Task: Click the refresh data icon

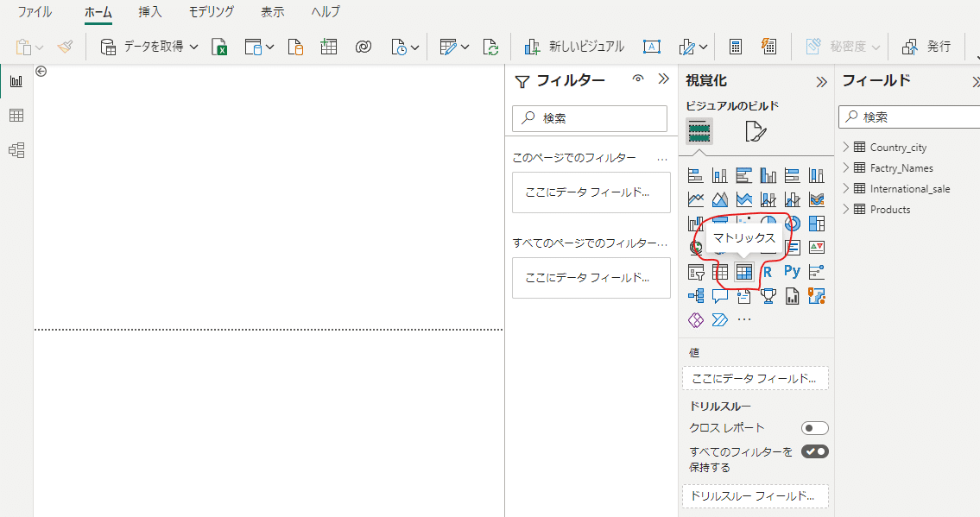Action: tap(490, 47)
